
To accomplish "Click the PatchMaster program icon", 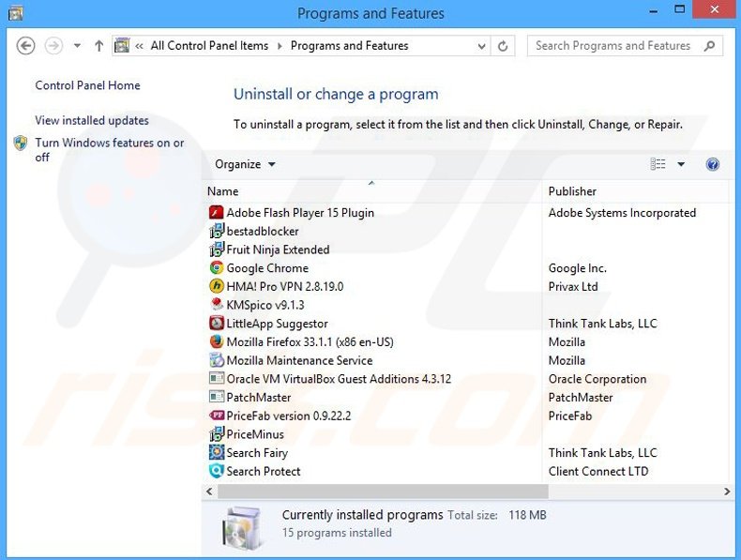I will (216, 397).
